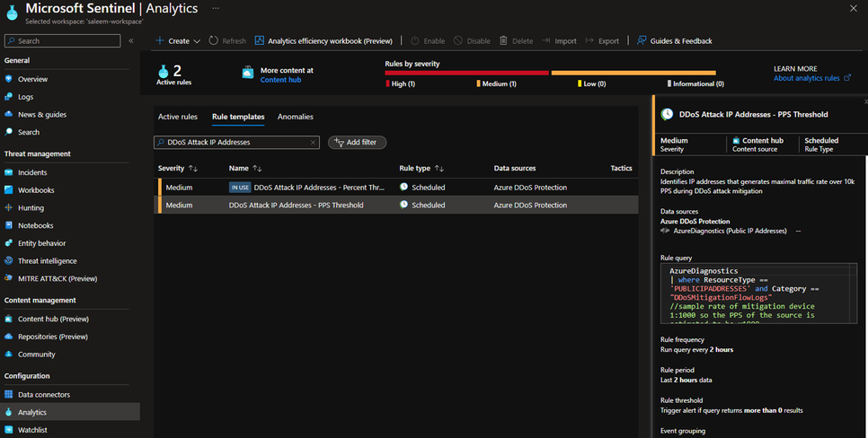The image size is (868, 438).
Task: Open Incidents page
Action: click(x=32, y=172)
